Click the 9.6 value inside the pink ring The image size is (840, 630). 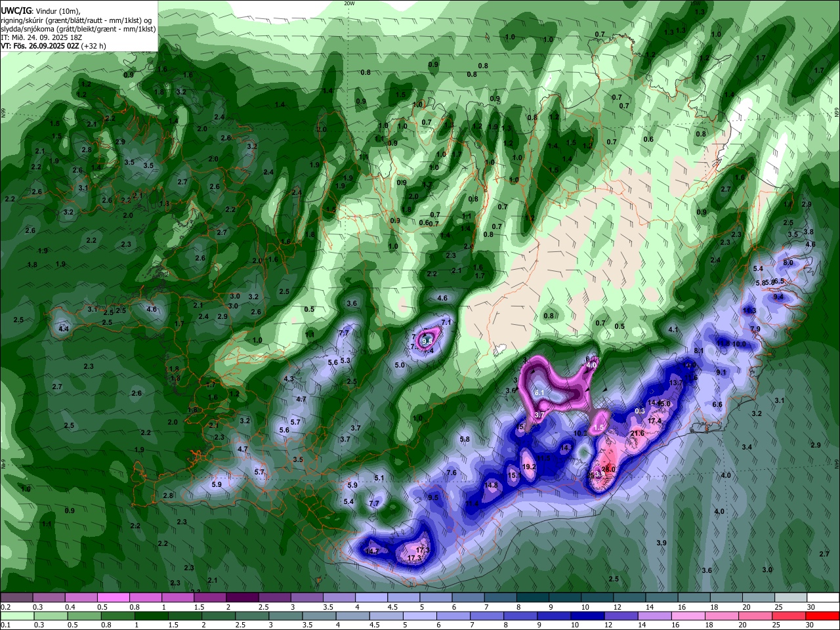427,341
